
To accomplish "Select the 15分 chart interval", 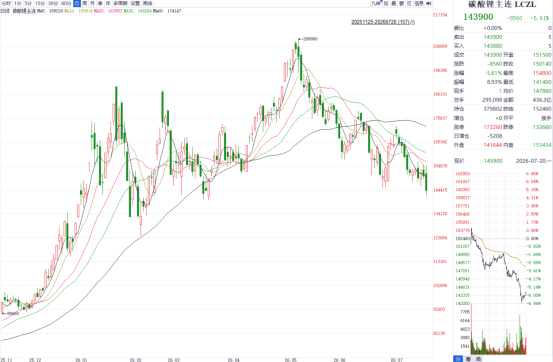I will click(x=40, y=3).
